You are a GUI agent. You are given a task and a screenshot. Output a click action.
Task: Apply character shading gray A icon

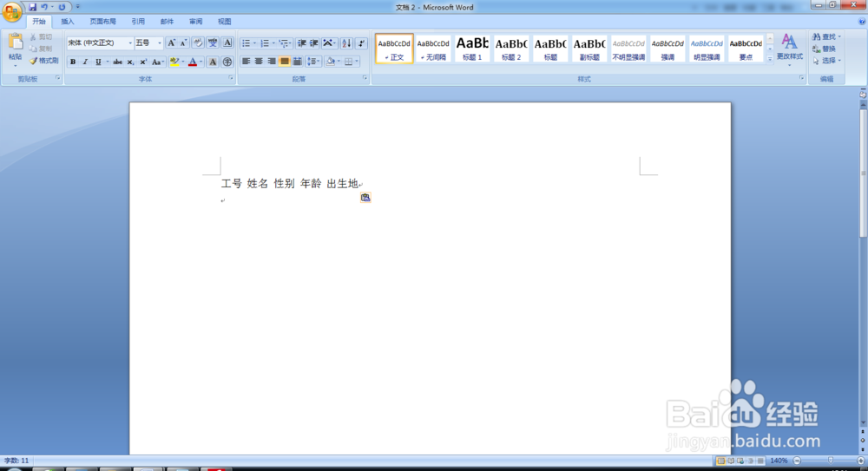[213, 62]
